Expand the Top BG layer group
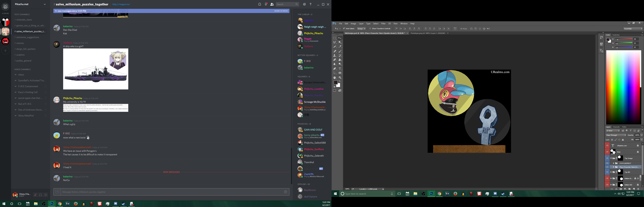This screenshot has width=644, height=207. click(x=611, y=172)
